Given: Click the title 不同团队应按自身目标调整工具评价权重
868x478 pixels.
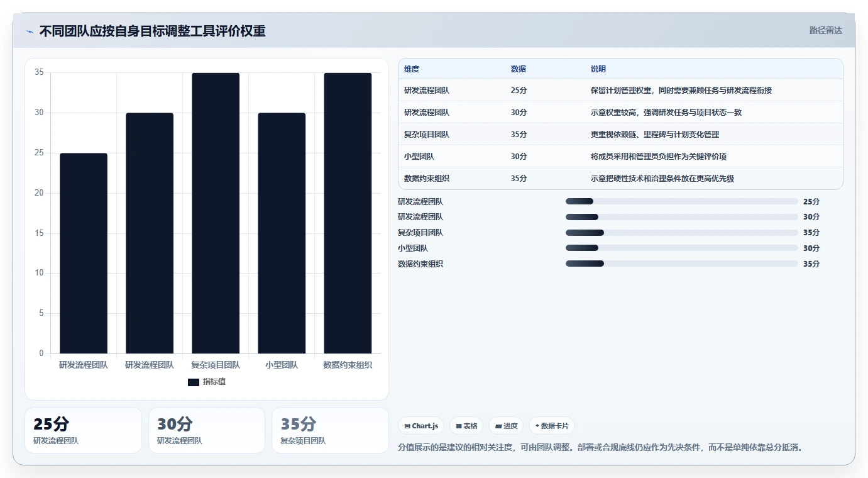Looking at the screenshot, I should point(152,31).
